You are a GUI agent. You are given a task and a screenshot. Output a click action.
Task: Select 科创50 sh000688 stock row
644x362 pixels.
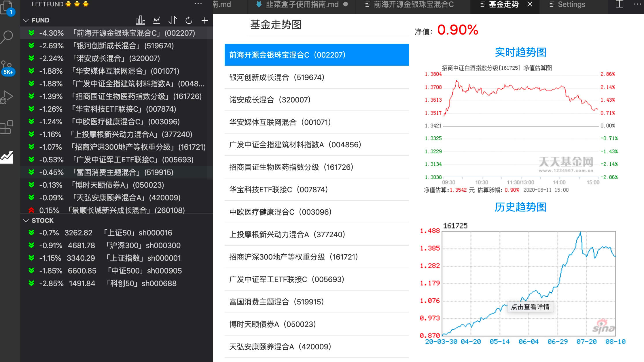[x=117, y=283]
